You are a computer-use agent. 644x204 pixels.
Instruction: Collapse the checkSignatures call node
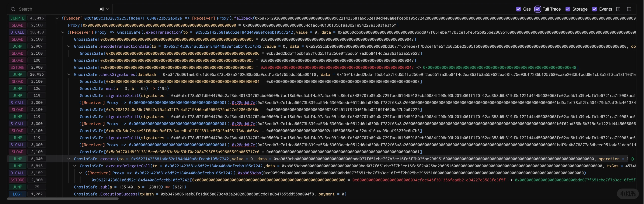[x=69, y=74]
